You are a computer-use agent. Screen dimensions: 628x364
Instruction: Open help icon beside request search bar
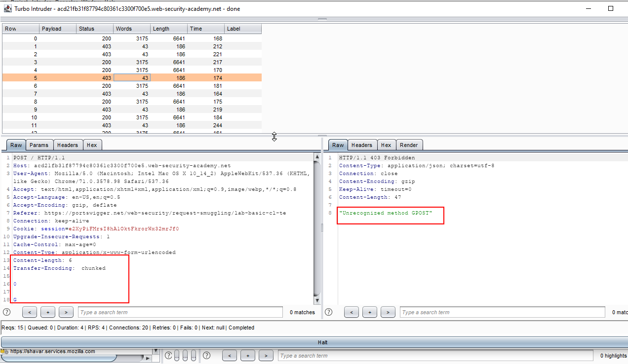tap(6, 312)
